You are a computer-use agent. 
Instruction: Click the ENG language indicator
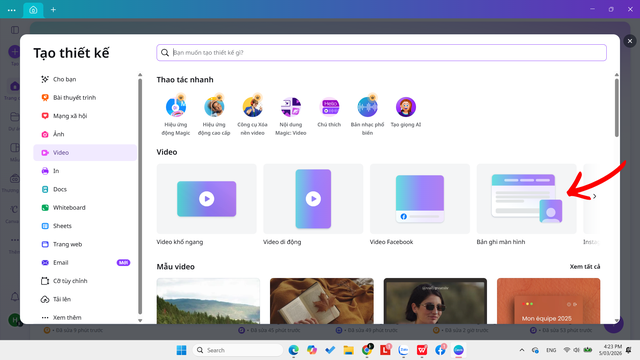point(551,350)
